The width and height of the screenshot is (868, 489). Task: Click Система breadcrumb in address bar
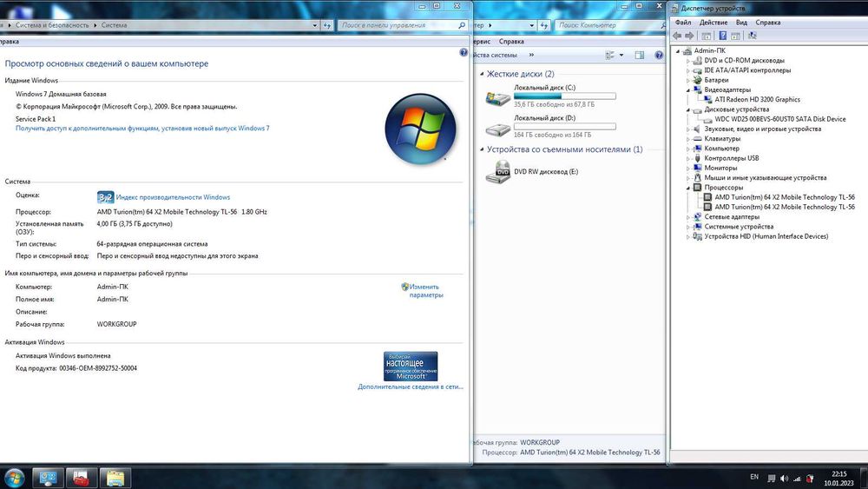(114, 25)
